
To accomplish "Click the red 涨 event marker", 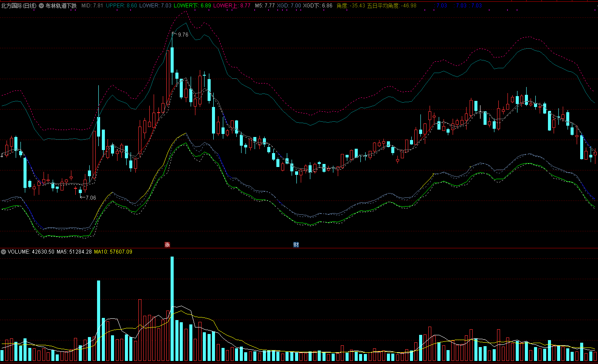I will tap(167, 245).
